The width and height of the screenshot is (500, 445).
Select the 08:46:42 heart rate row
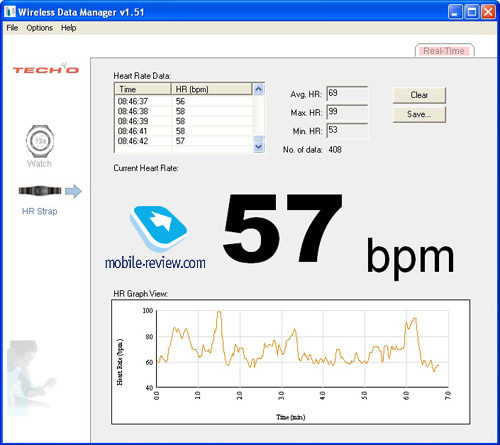[x=183, y=141]
